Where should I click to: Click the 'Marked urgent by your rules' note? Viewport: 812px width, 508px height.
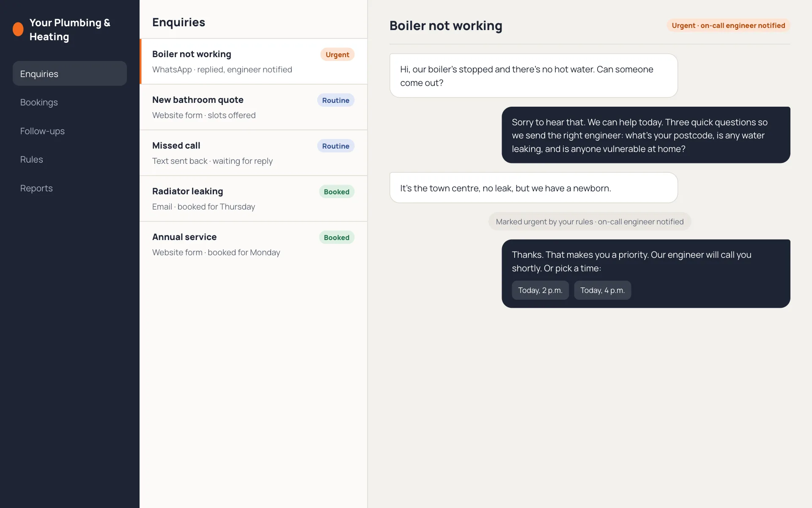tap(590, 222)
